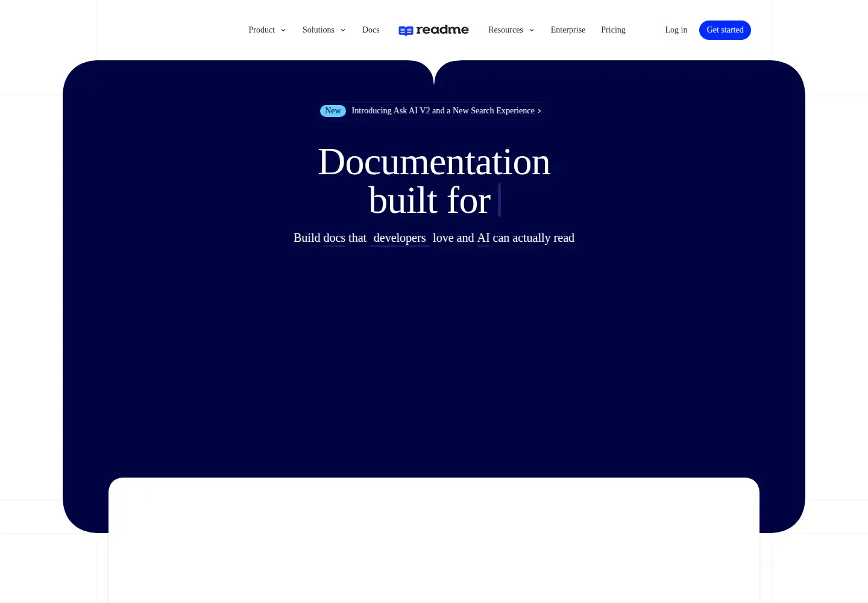This screenshot has height=603, width=868.
Task: Open the Docs navigation link
Action: click(x=371, y=30)
